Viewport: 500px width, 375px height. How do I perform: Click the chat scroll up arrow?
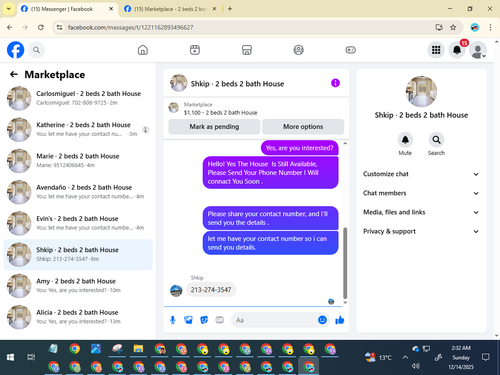(x=345, y=143)
